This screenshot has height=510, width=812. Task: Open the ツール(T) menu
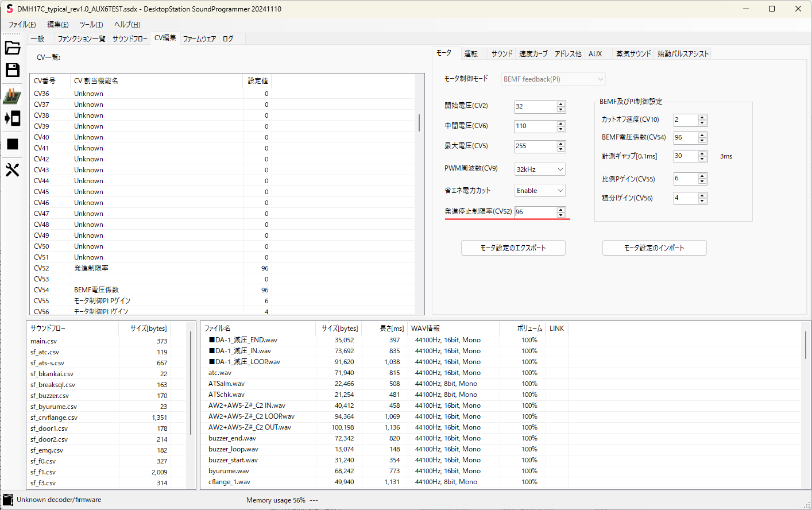[91, 24]
